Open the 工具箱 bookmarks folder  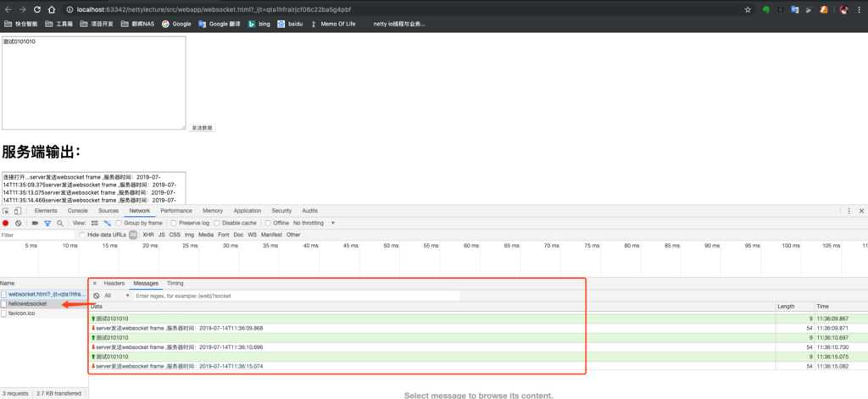(58, 24)
